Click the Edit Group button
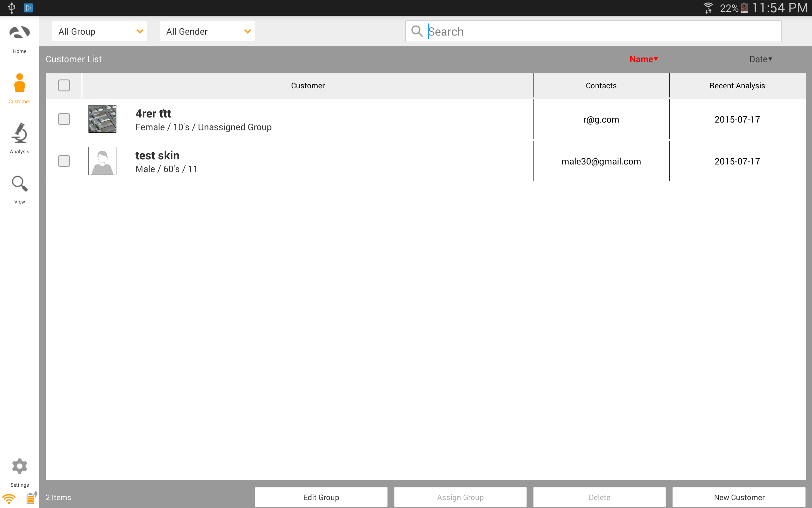This screenshot has width=812, height=508. [x=321, y=497]
